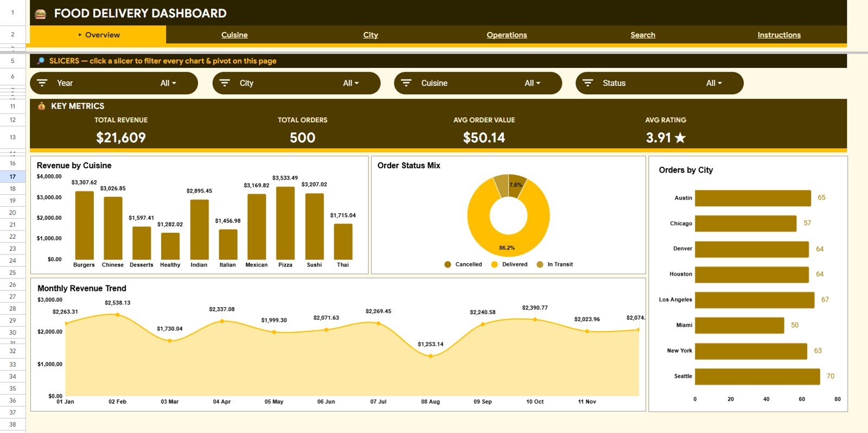Click the 08 Aug data point on trend line
The width and height of the screenshot is (868, 433).
click(430, 356)
